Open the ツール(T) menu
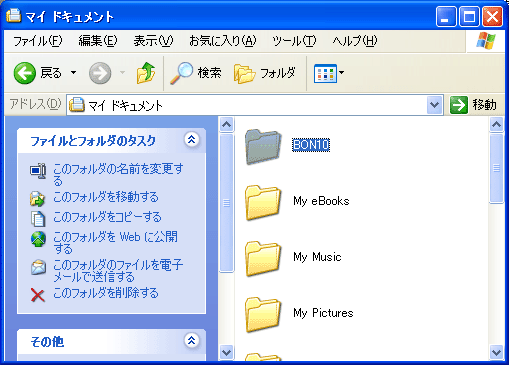Screen dimensions: 509x365 point(294,41)
